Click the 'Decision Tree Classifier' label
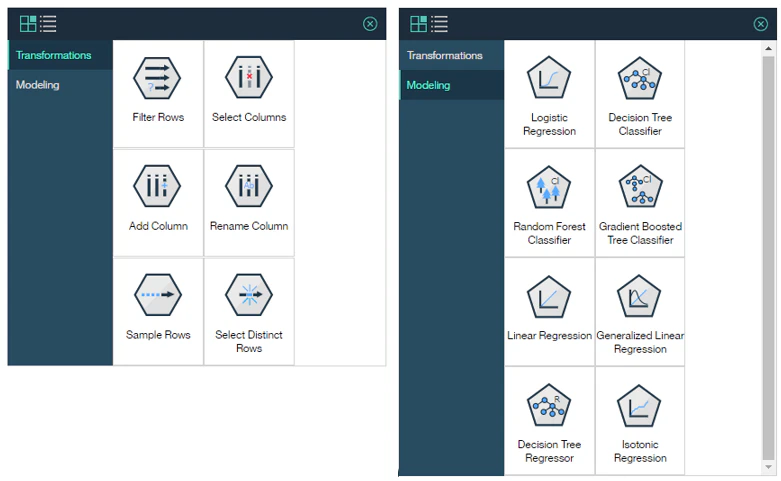This screenshot has width=781, height=481. tap(640, 124)
